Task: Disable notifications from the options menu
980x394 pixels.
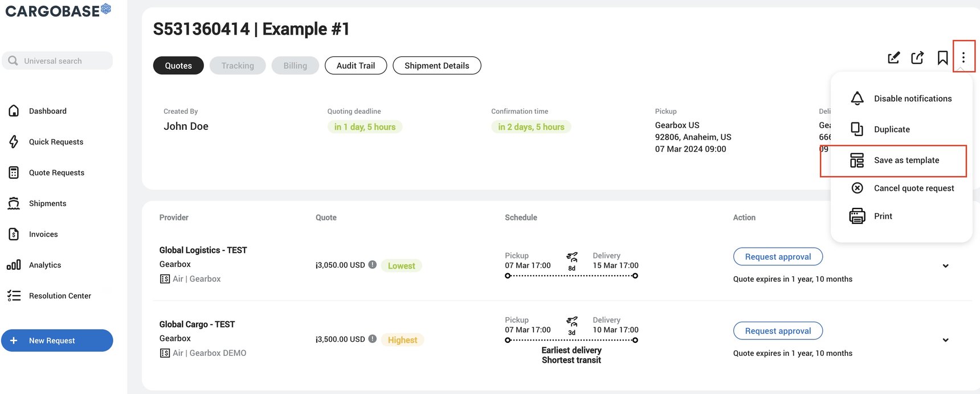Action: point(912,98)
